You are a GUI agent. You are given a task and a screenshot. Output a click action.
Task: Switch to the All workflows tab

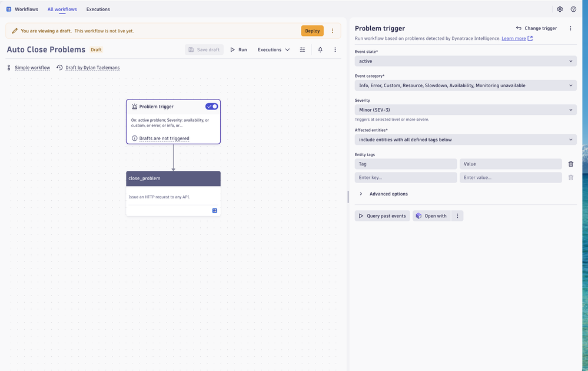(62, 9)
